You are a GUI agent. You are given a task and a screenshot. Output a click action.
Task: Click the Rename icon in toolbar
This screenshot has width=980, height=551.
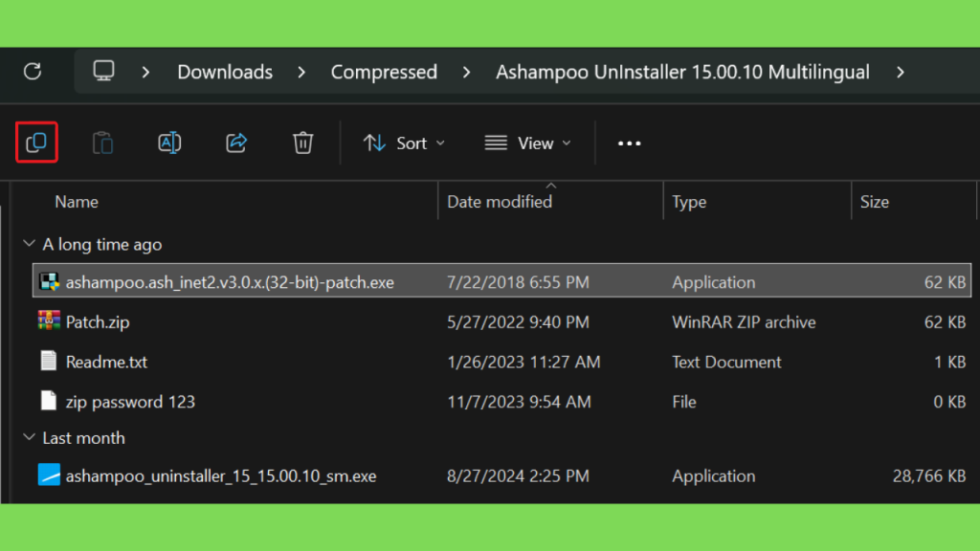click(x=169, y=143)
